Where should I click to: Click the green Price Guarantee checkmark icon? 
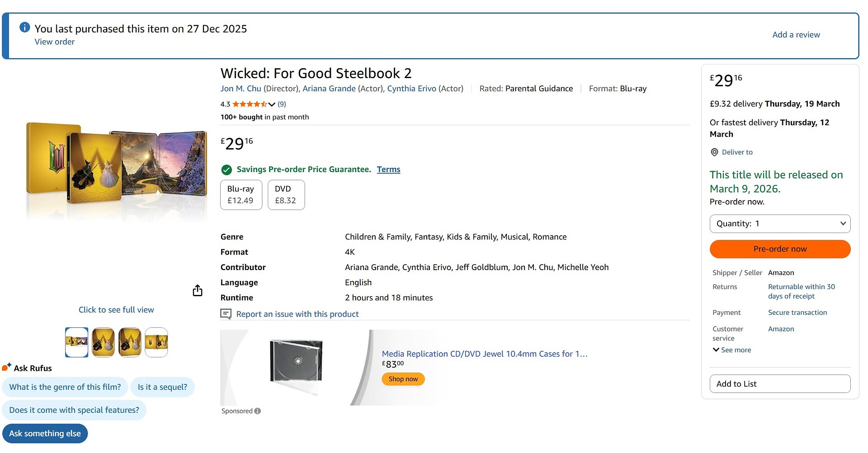[226, 170]
